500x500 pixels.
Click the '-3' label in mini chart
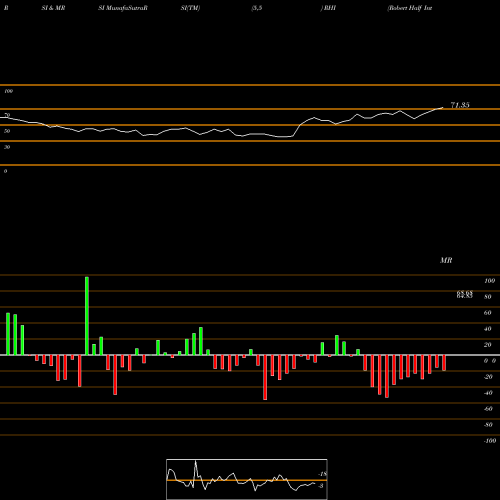[321, 486]
